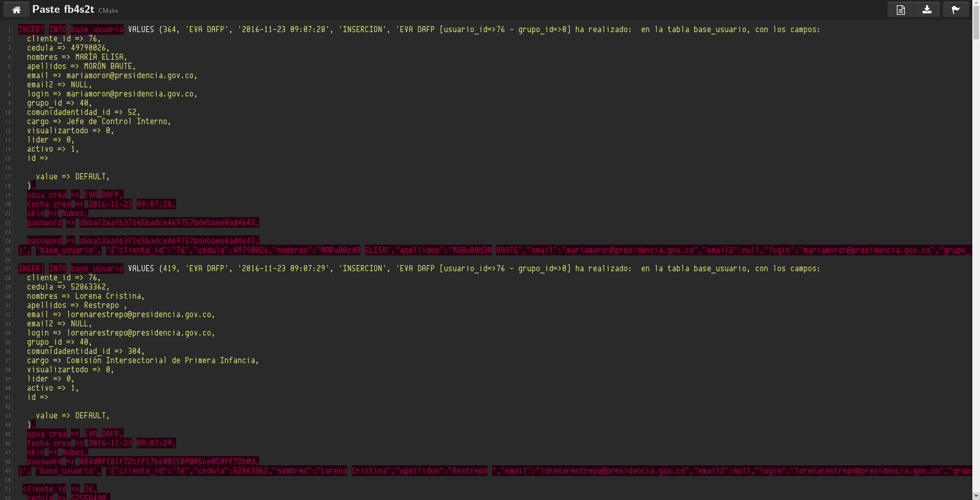View the raw paste document icon
980x500 pixels.
[900, 10]
